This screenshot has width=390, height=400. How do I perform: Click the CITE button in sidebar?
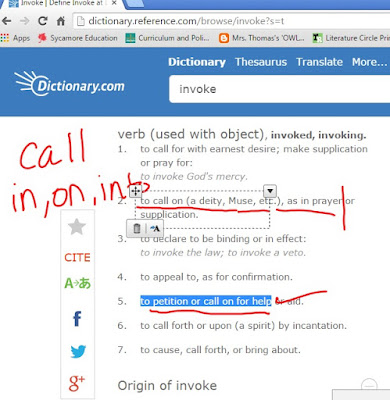pyautogui.click(x=77, y=257)
